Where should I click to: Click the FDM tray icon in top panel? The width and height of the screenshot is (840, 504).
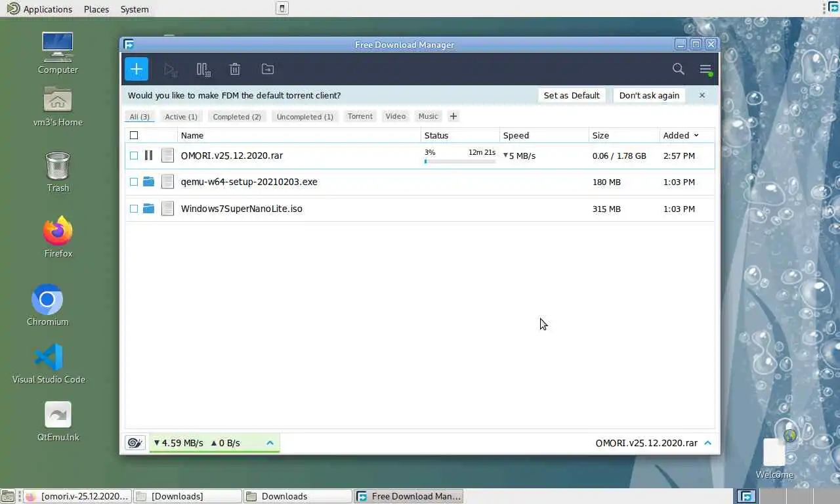pyautogui.click(x=833, y=8)
